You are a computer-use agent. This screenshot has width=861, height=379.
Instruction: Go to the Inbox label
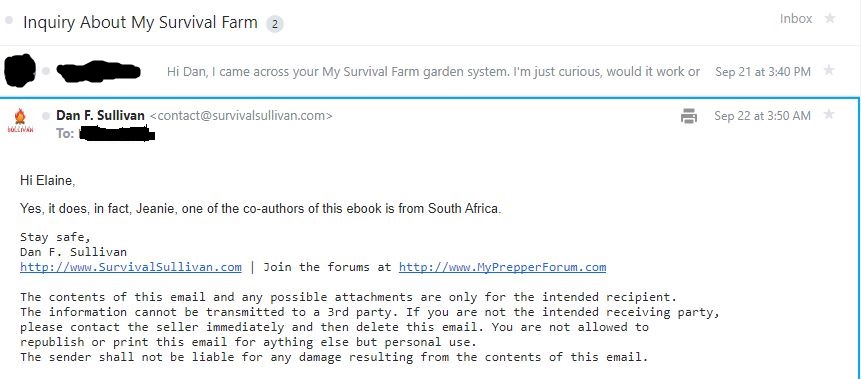point(796,19)
